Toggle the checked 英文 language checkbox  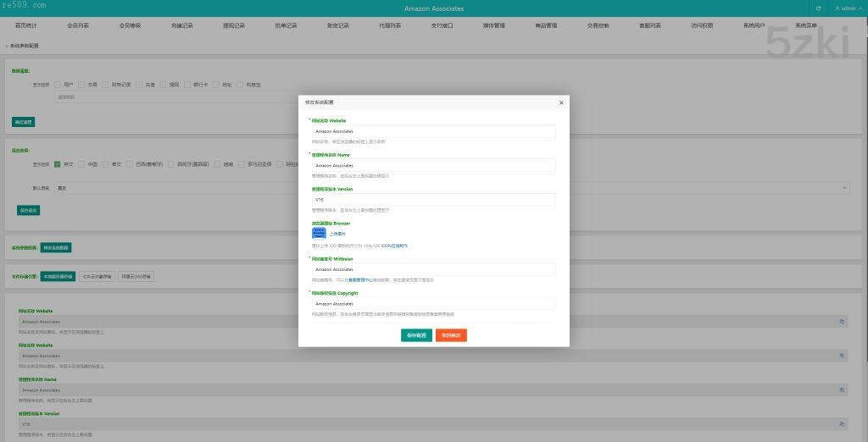tap(58, 164)
